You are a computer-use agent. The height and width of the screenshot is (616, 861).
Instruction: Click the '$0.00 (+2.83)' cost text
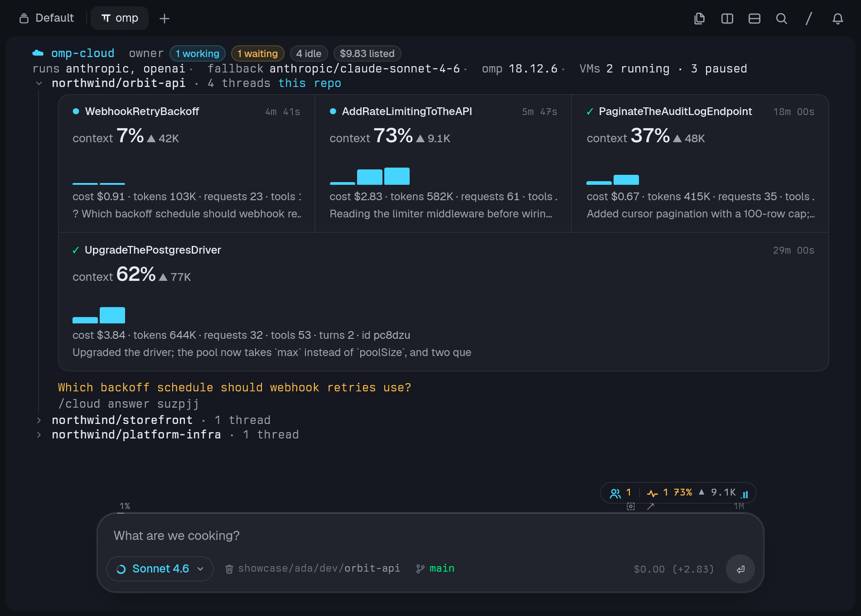pyautogui.click(x=674, y=569)
